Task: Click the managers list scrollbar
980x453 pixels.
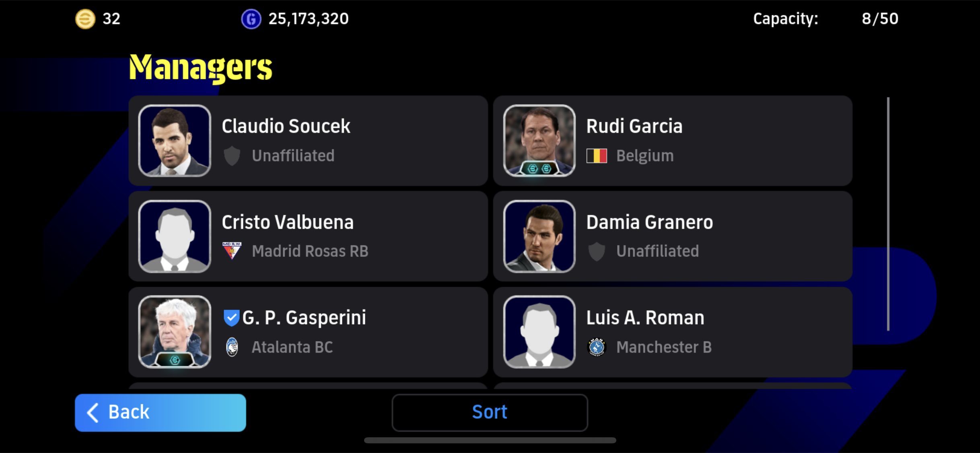Action: pyautogui.click(x=888, y=214)
